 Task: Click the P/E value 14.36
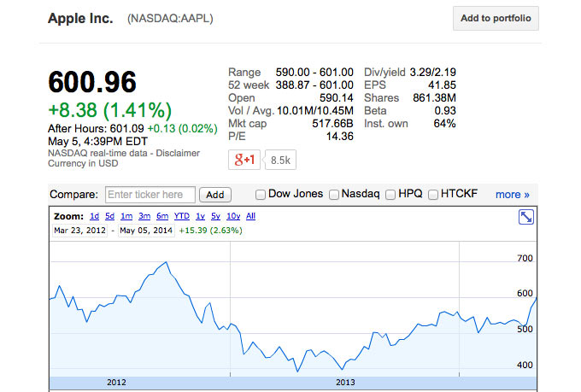point(339,137)
